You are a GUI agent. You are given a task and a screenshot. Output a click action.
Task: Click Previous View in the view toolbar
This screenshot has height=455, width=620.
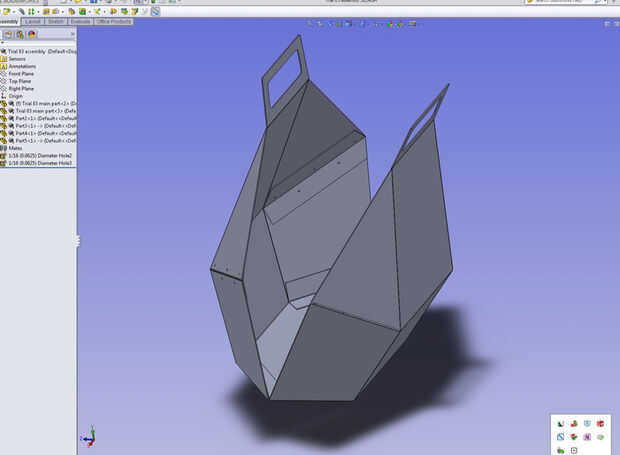click(329, 24)
